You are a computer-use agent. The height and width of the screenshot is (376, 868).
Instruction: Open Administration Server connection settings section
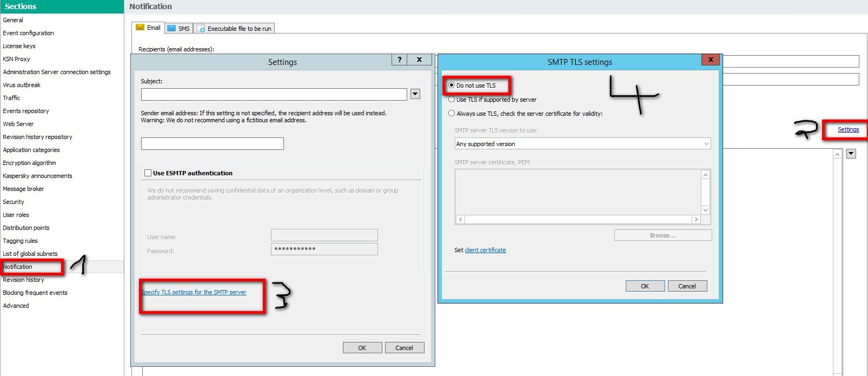(57, 72)
